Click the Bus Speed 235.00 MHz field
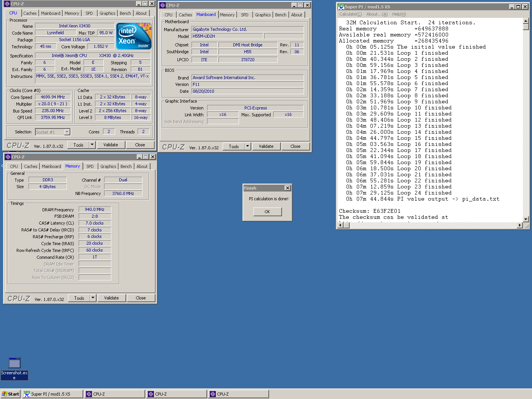 [53, 111]
